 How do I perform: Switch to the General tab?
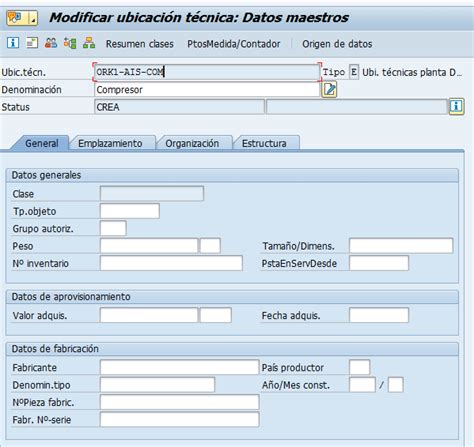click(x=42, y=143)
